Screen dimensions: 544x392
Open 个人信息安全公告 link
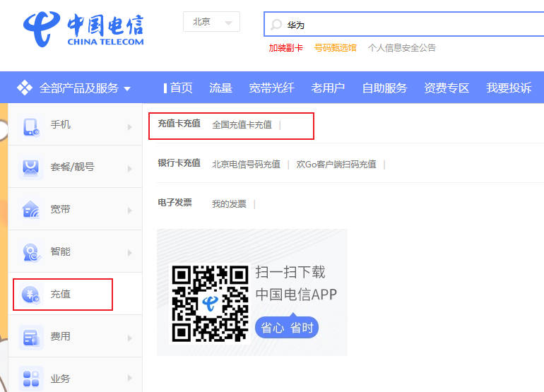(x=402, y=48)
